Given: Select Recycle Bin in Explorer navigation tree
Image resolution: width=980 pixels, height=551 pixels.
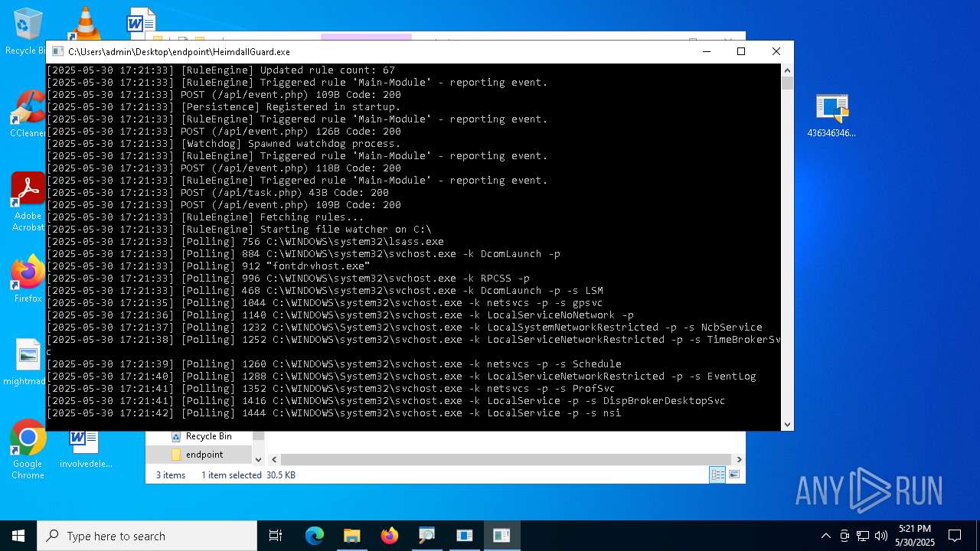Looking at the screenshot, I should [x=200, y=436].
